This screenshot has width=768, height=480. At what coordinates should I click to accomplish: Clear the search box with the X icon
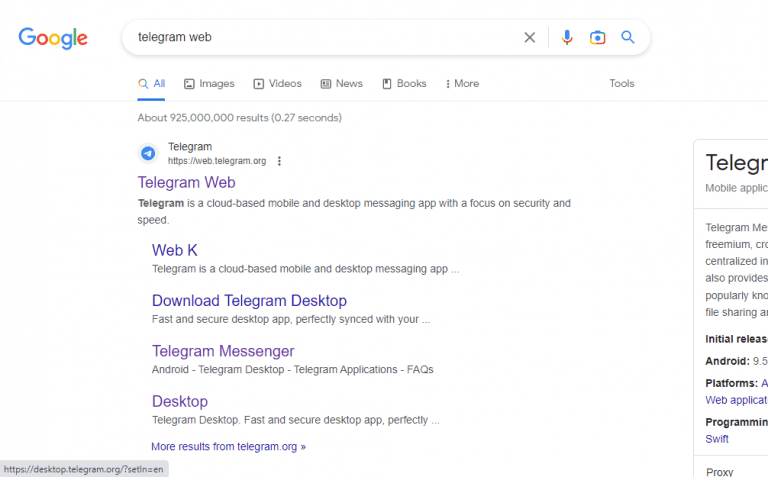point(529,37)
